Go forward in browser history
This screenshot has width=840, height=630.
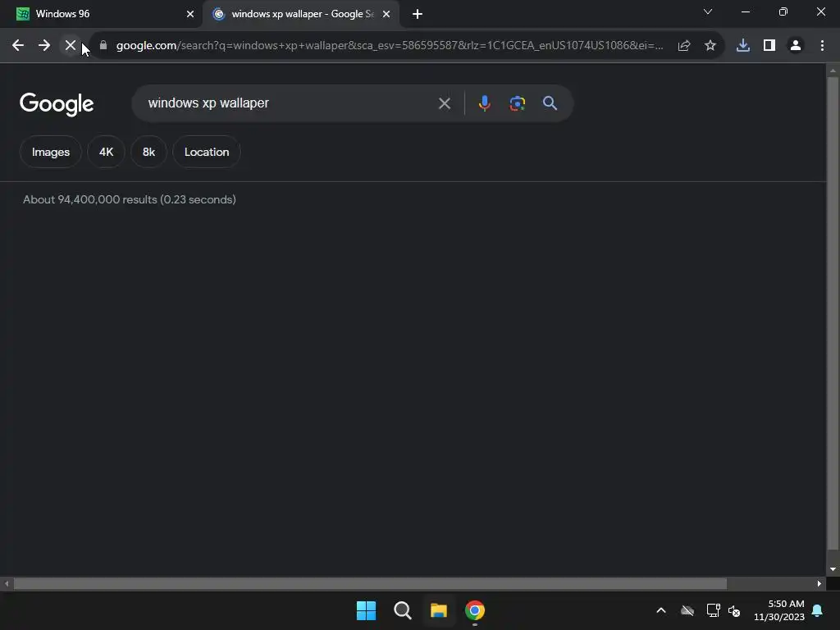(44, 46)
